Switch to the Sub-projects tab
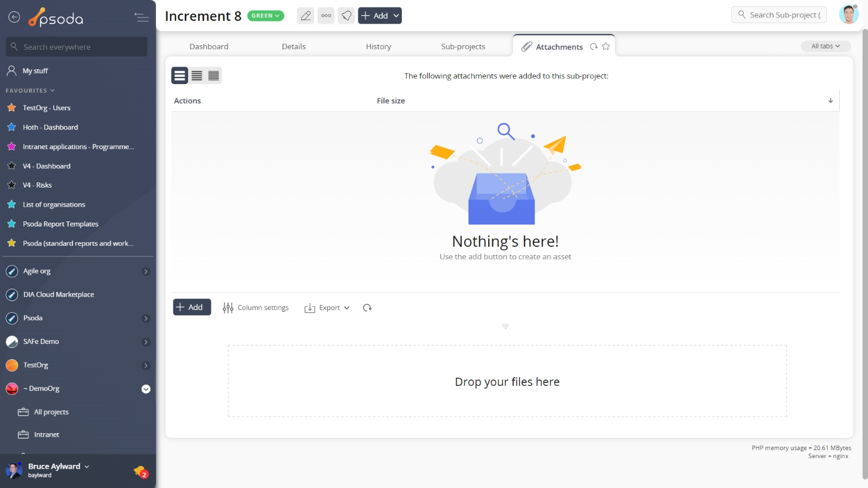 point(463,46)
